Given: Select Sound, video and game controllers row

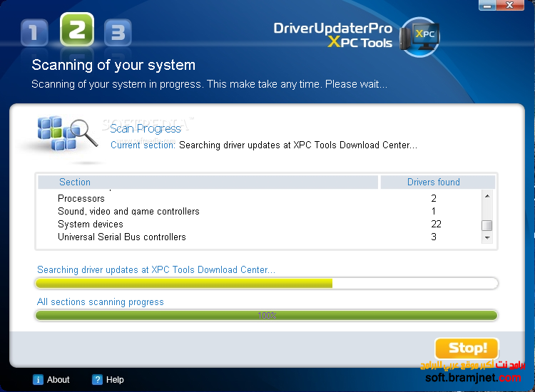Looking at the screenshot, I should click(259, 211).
